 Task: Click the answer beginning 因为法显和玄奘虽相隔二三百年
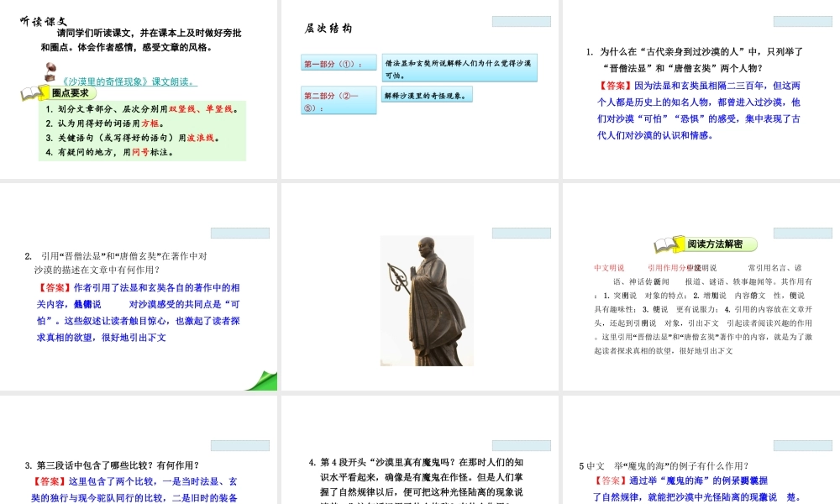[x=699, y=110]
